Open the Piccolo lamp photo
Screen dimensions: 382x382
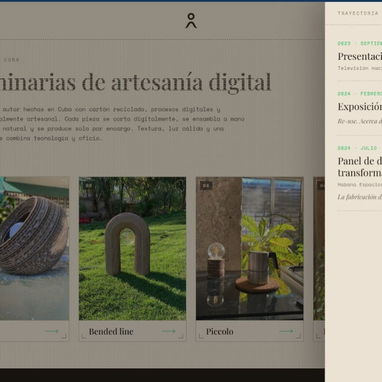coord(250,248)
